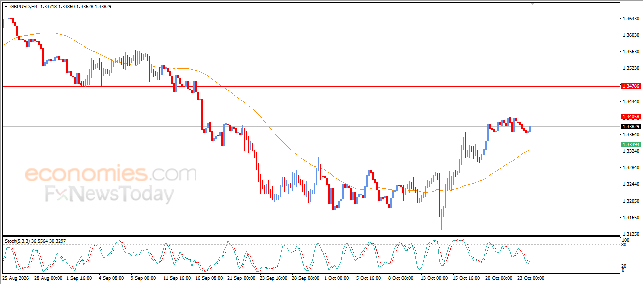This screenshot has height=285, width=644.
Task: Click the black 1.33829 current price tag
Action: click(631, 127)
